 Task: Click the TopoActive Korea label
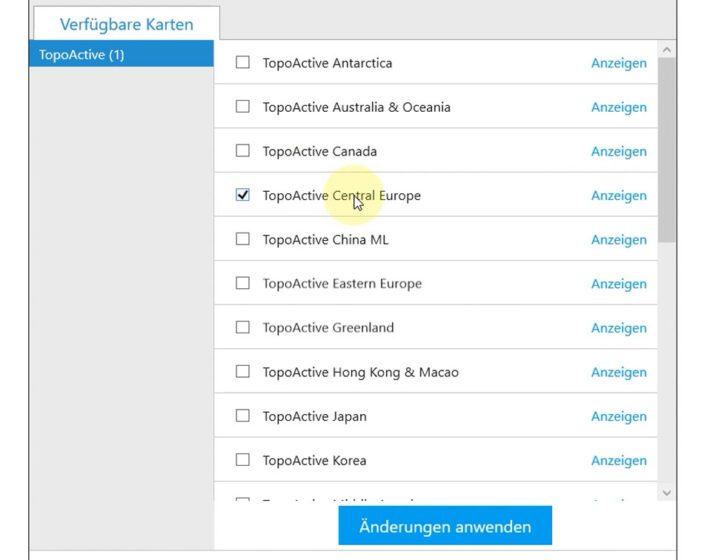(314, 460)
